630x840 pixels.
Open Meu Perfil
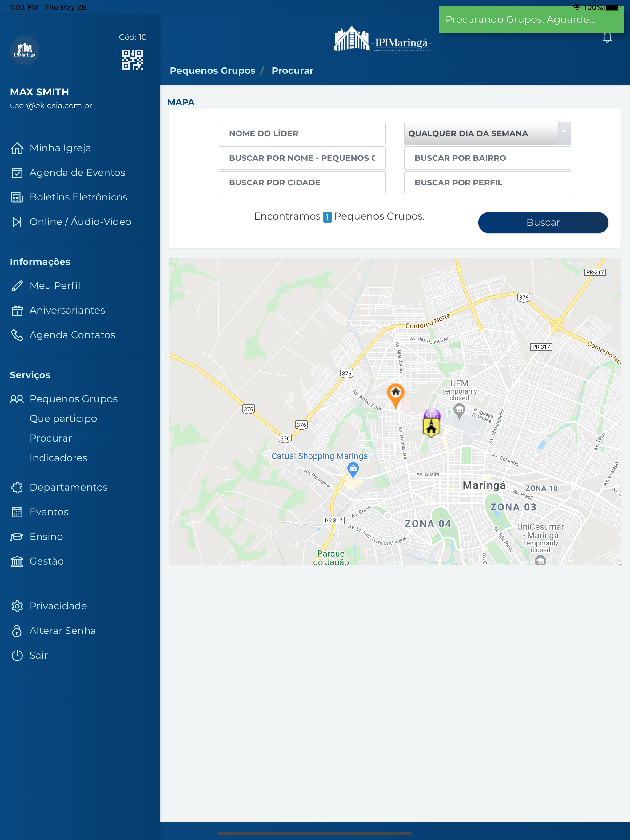click(x=55, y=286)
